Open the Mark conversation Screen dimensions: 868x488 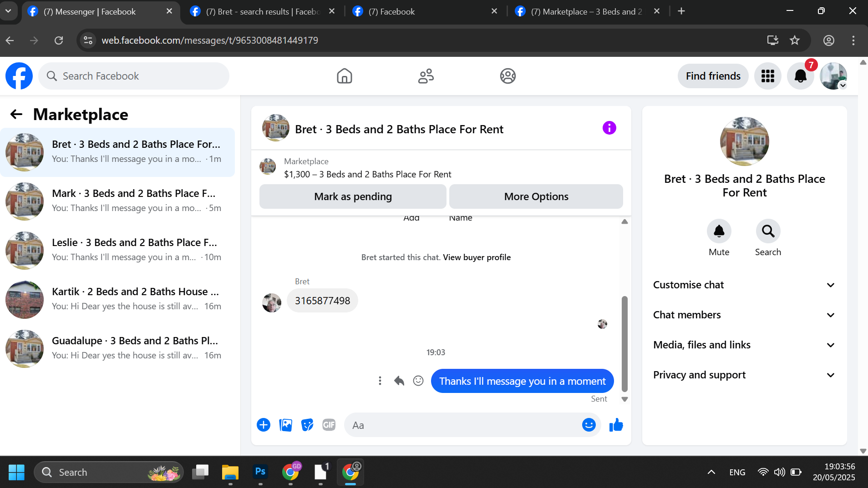pyautogui.click(x=117, y=201)
